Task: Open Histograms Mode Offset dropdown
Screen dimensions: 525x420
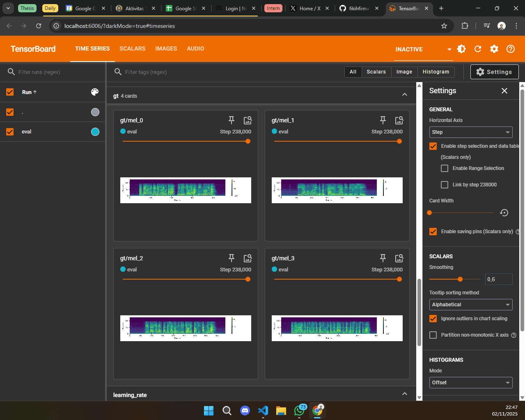Action: point(471,383)
